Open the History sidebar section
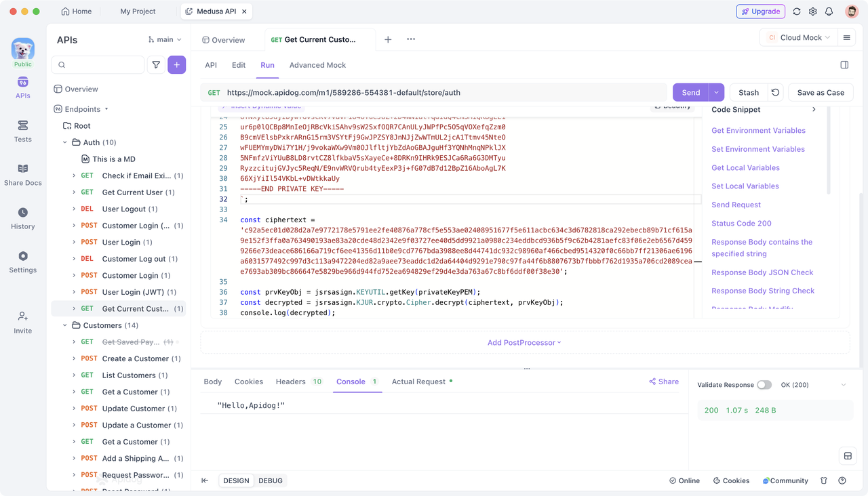The height and width of the screenshot is (496, 868). 22,218
